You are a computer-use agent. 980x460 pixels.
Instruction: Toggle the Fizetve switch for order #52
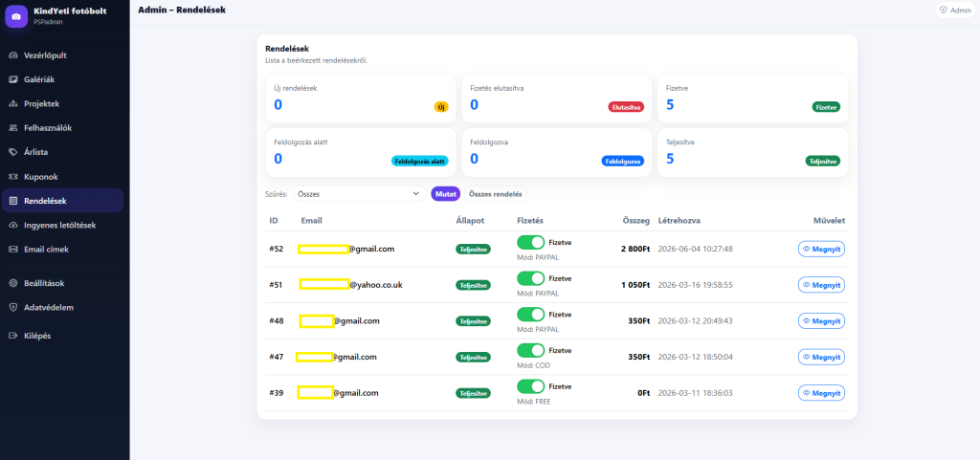coord(530,242)
